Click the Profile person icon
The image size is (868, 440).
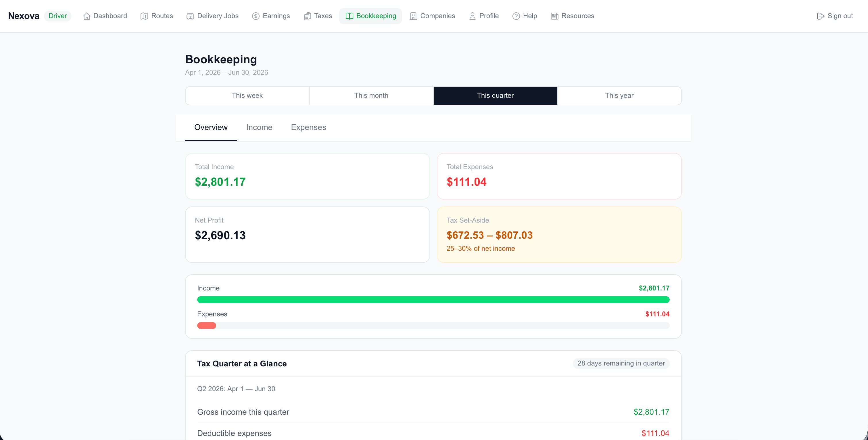click(x=473, y=16)
